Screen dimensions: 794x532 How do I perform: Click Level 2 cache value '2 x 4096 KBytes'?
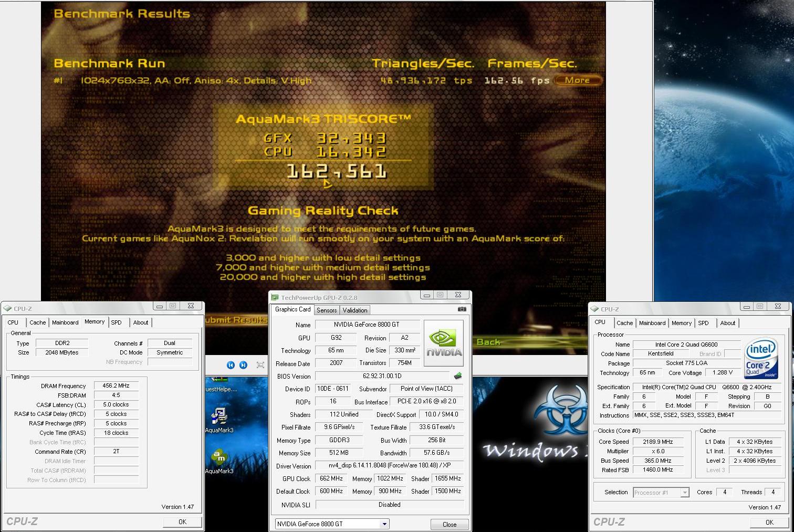[755, 461]
